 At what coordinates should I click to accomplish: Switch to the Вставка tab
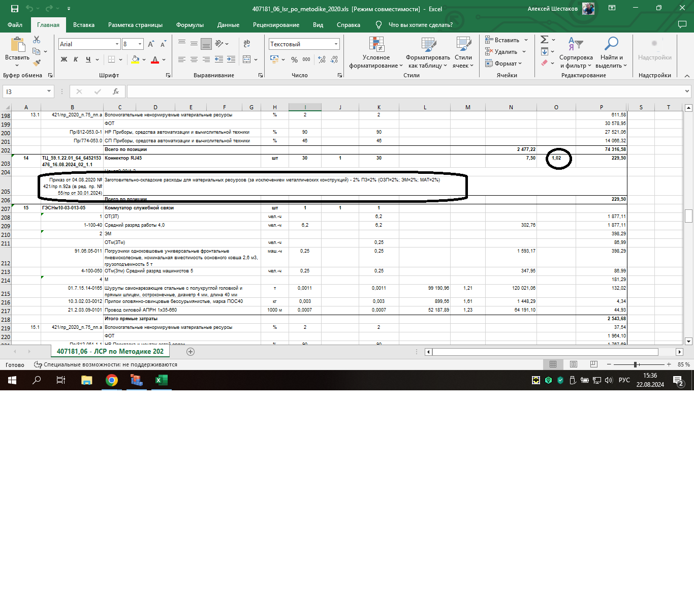pos(84,25)
